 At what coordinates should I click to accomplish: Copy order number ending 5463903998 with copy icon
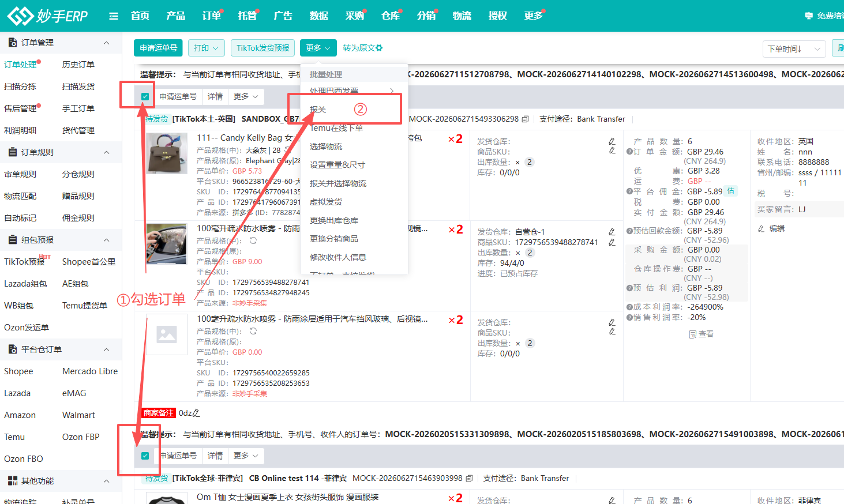click(469, 479)
